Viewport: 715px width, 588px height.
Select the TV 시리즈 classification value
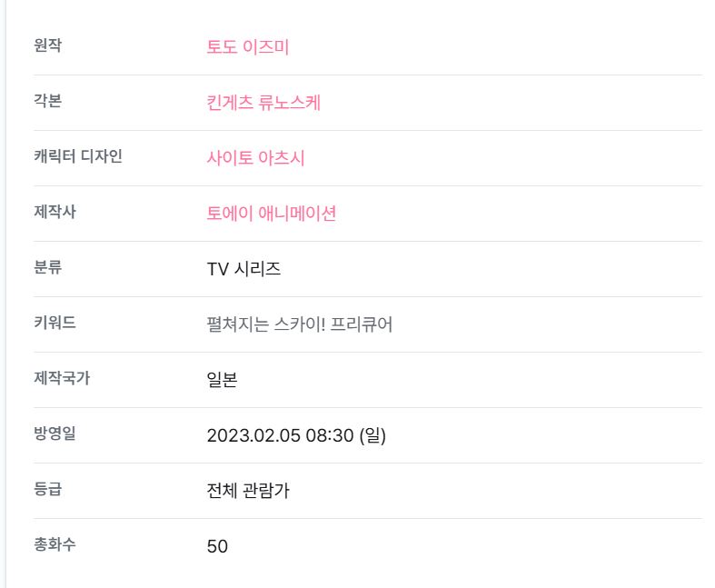pyautogui.click(x=243, y=269)
